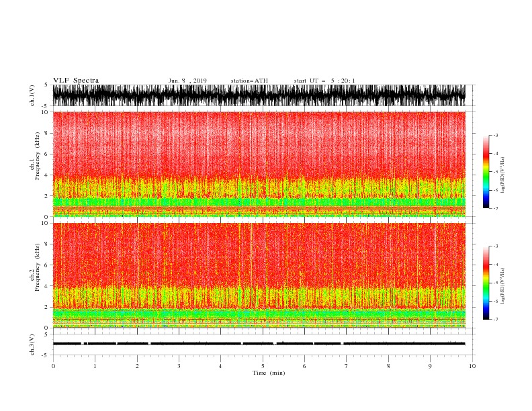The height and width of the screenshot is (411, 532).
Task: Click ch.2 colorbar label 'log(PSD)(V²/Hz)'
Action: coord(502,286)
